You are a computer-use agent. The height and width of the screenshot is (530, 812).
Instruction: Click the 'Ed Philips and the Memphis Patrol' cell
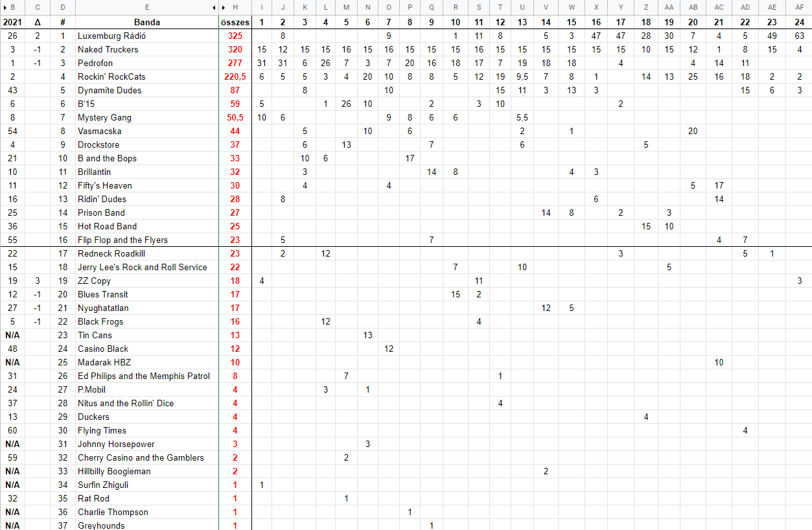pyautogui.click(x=143, y=376)
